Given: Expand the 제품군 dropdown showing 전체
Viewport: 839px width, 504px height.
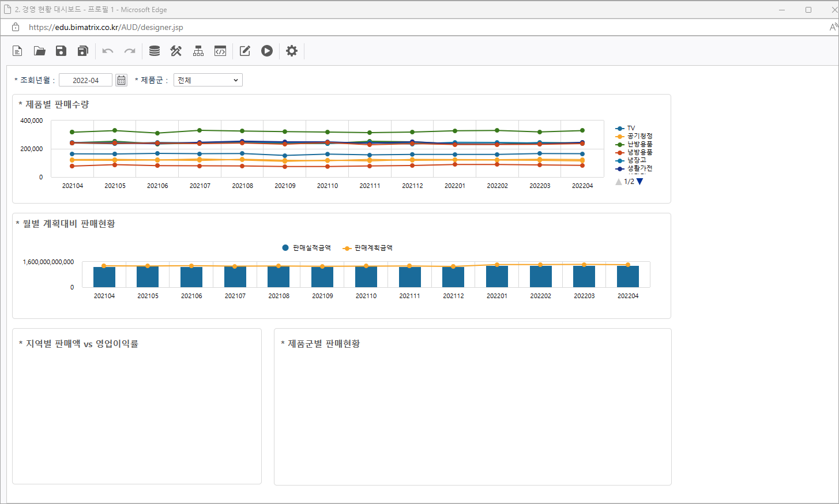Looking at the screenshot, I should 208,80.
